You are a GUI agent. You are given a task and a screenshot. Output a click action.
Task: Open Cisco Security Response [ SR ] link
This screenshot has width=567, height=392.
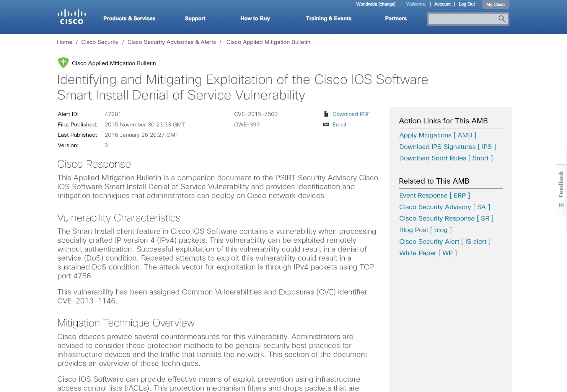(x=446, y=218)
